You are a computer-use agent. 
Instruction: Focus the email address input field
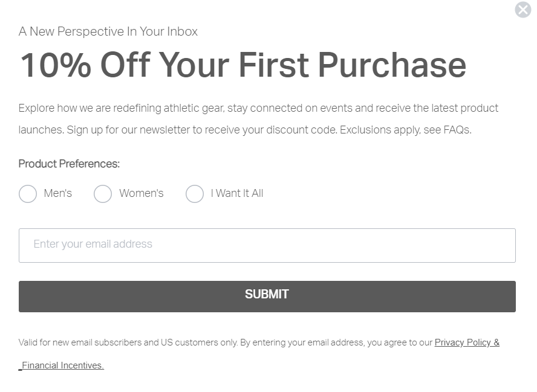[x=267, y=246]
